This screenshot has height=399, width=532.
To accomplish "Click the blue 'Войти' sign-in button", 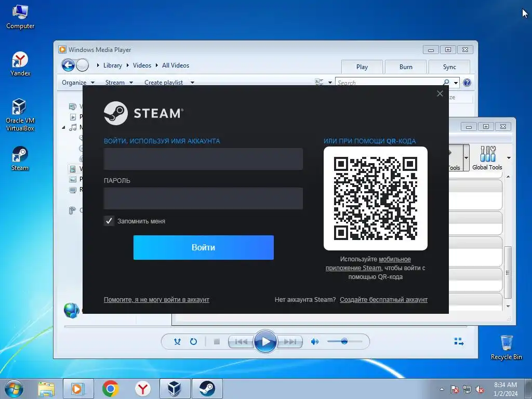I will click(x=203, y=247).
